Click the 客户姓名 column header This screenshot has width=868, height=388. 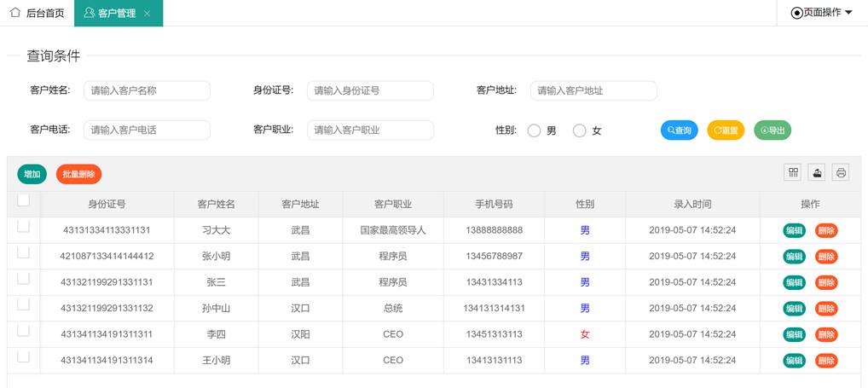pyautogui.click(x=216, y=205)
